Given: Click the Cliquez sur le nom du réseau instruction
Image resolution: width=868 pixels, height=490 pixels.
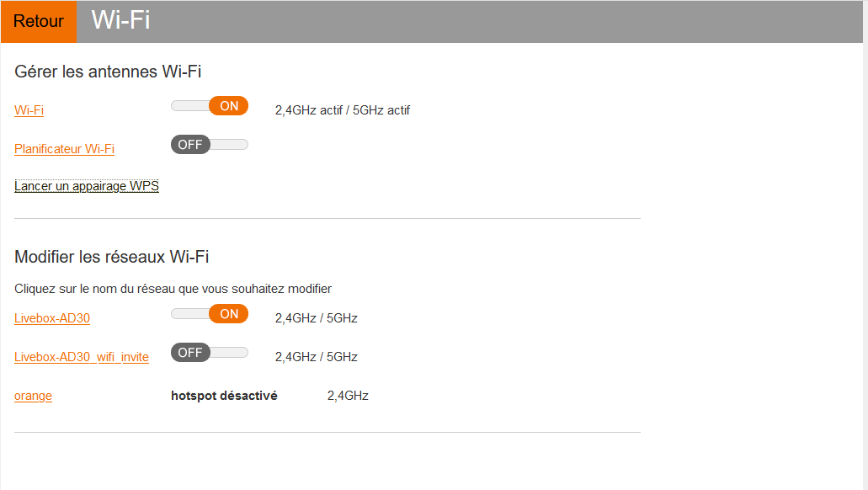Looking at the screenshot, I should (173, 289).
